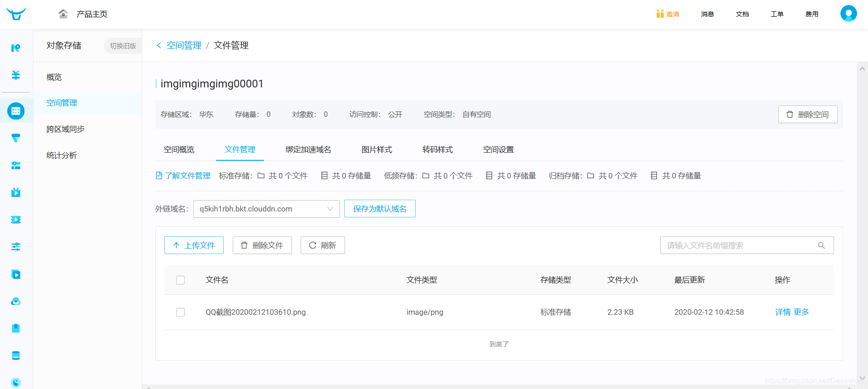Screen dimensions: 868x389
Task: Open the film strip video sidebar icon
Action: pos(16,220)
